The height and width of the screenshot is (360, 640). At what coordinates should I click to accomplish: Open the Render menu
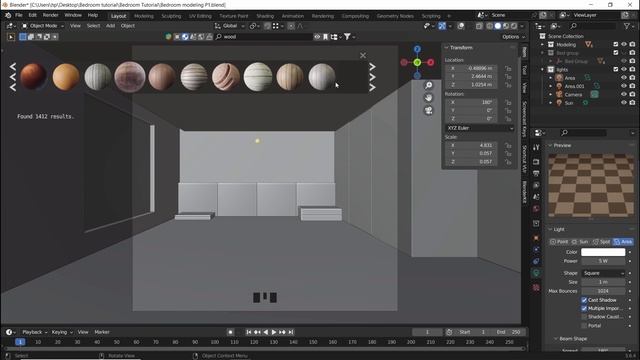tap(51, 15)
